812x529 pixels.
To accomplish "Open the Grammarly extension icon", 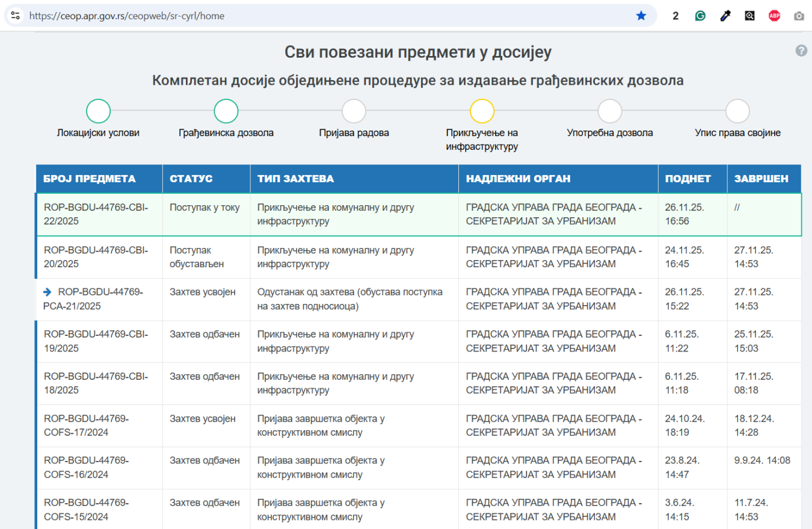I will click(700, 16).
